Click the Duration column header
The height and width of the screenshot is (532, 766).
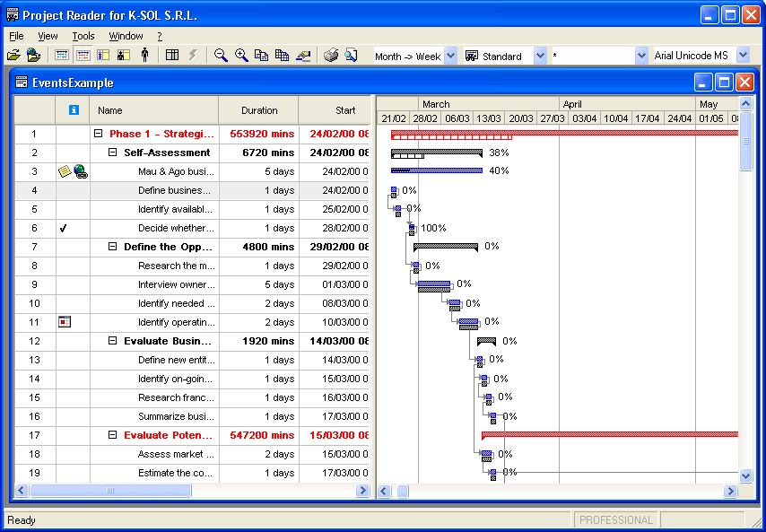[x=259, y=110]
